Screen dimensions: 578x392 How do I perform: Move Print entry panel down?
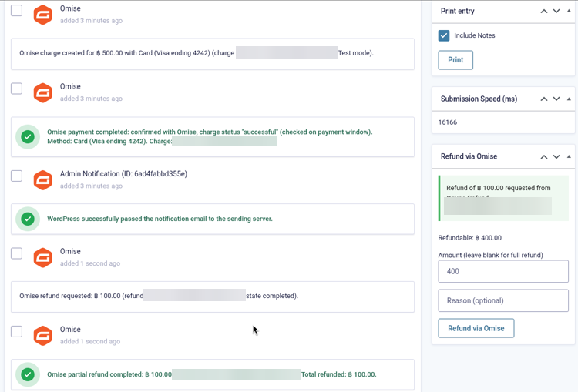[556, 11]
